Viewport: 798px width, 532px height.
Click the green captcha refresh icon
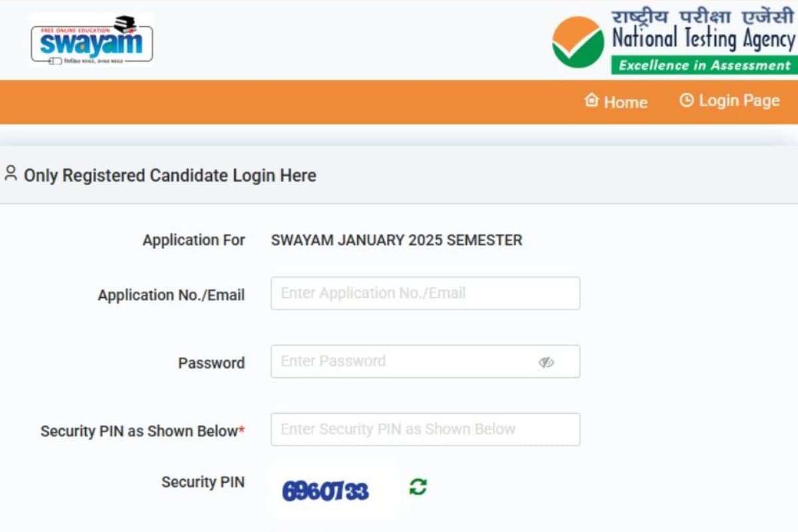coord(418,486)
